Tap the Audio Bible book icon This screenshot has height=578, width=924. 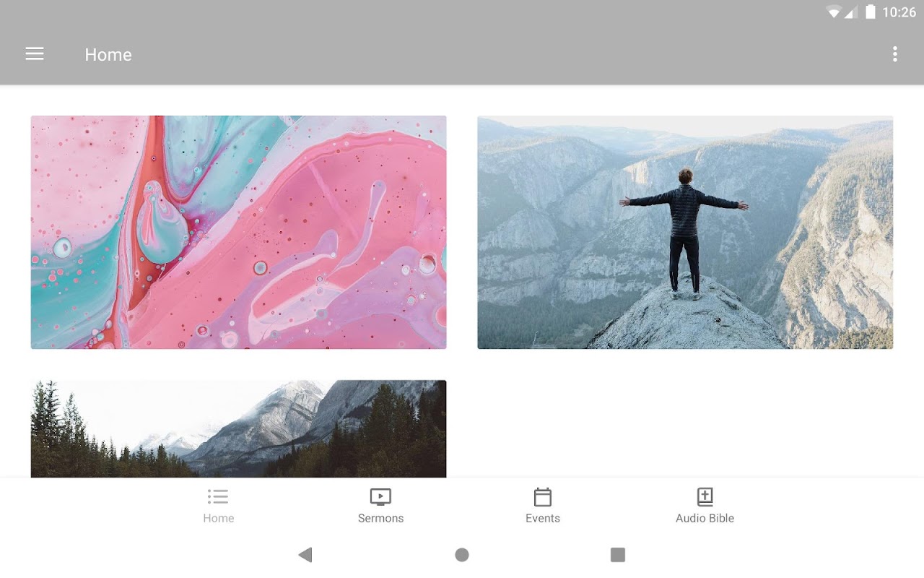click(705, 497)
